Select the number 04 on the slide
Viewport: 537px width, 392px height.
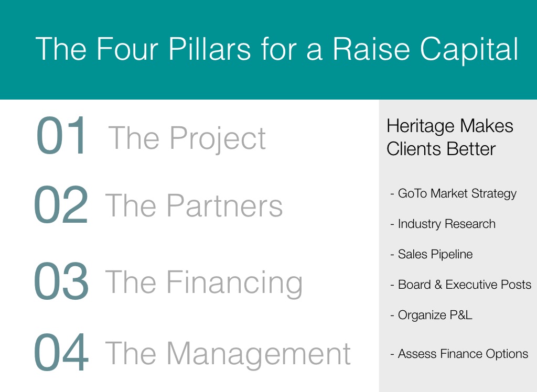(61, 354)
